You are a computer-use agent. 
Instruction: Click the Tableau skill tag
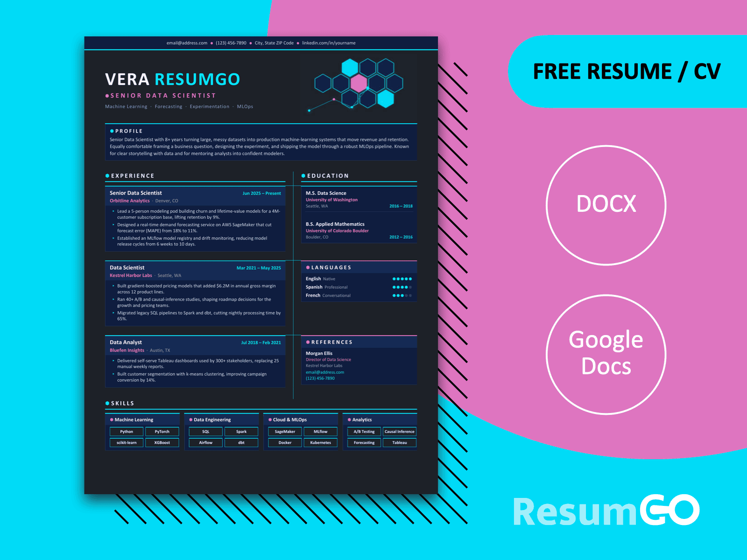point(400,443)
